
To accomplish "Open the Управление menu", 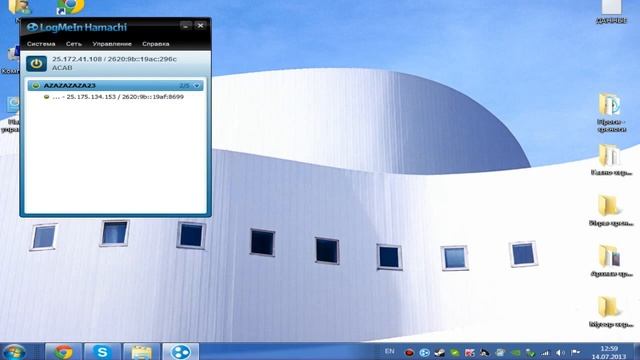I will [x=112, y=44].
